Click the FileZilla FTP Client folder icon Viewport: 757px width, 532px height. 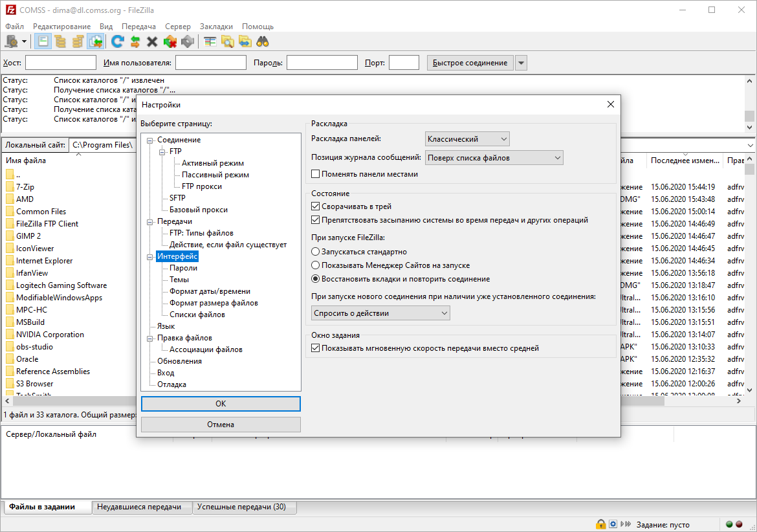[x=10, y=223]
